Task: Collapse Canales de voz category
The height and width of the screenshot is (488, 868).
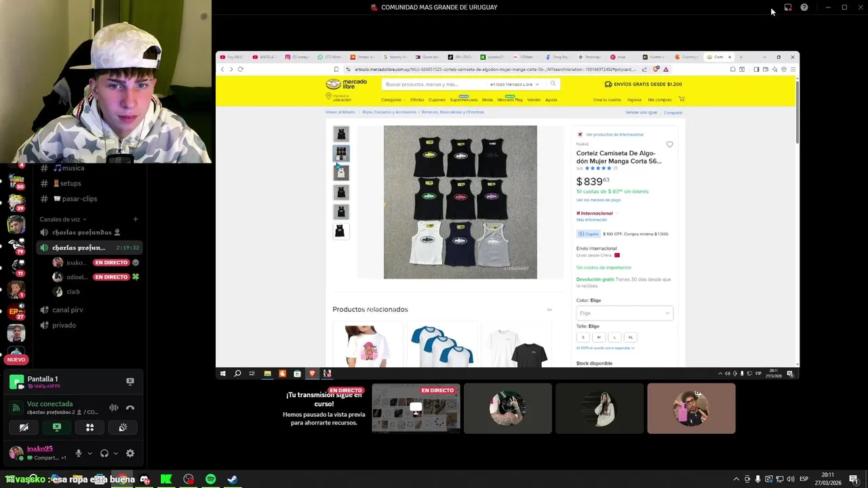Action: click(x=63, y=220)
